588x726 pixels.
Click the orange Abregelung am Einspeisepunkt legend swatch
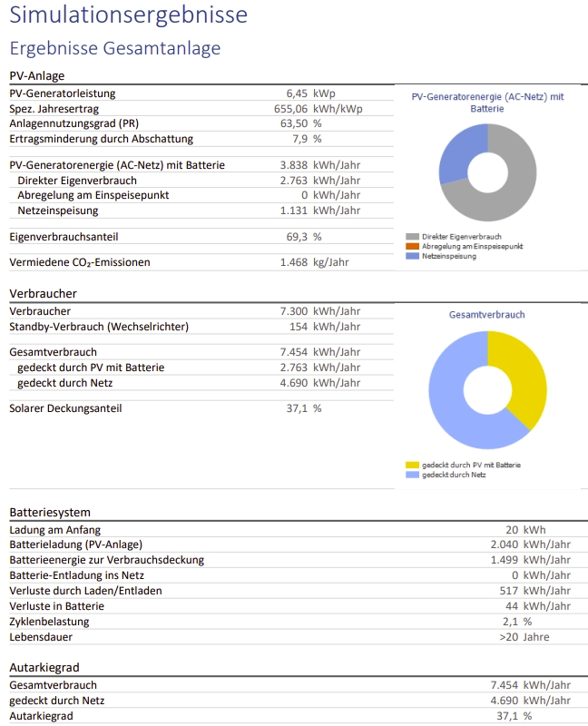412,246
